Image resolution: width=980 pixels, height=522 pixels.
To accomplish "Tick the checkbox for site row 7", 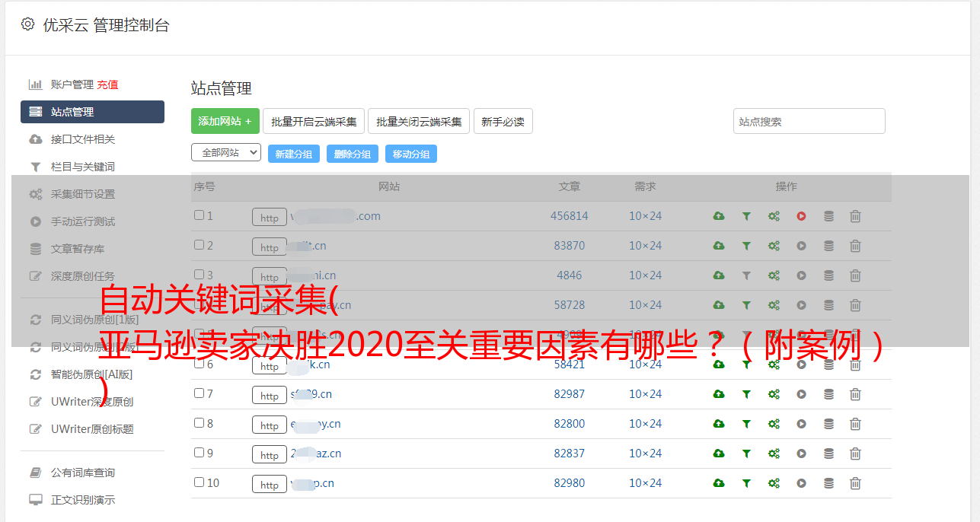I will tap(199, 393).
